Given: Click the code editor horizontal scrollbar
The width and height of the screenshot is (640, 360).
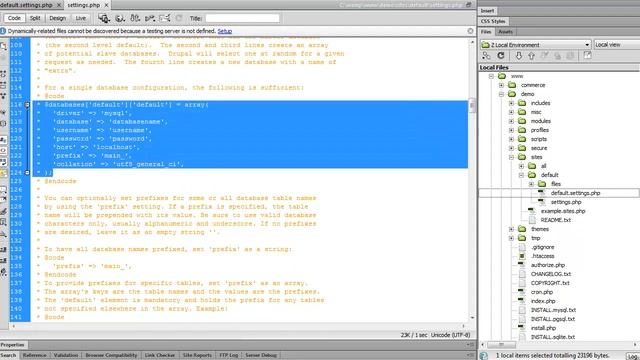Looking at the screenshot, I should click(238, 326).
